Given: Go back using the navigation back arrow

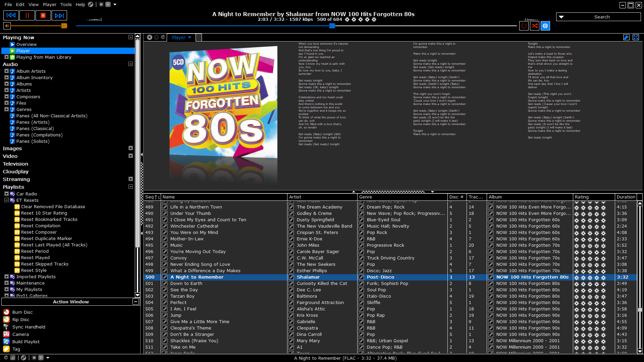Looking at the screenshot, I should [150, 38].
